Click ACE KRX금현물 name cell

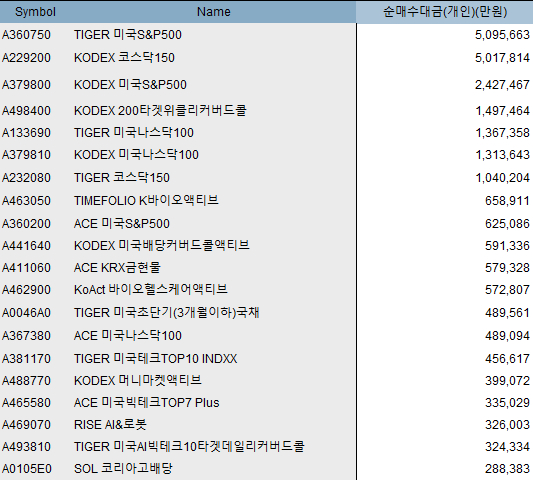(x=117, y=268)
